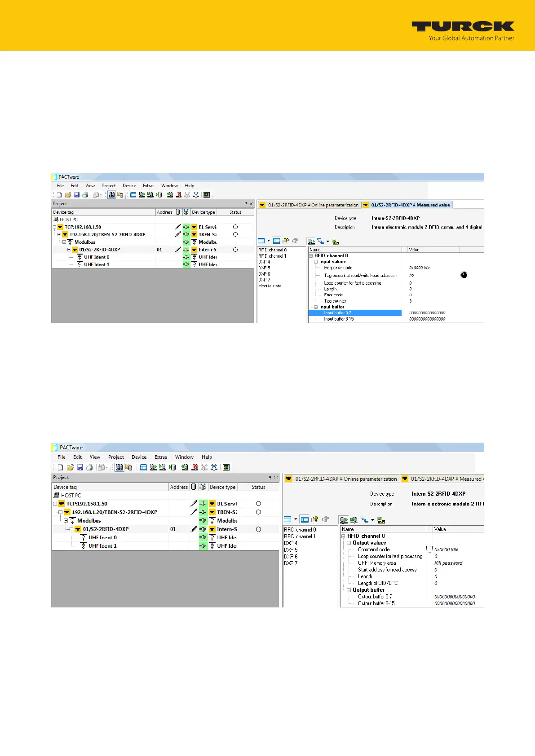Collapse Input buffer group in upper screenshot
The width and height of the screenshot is (535, 756).
(x=316, y=307)
